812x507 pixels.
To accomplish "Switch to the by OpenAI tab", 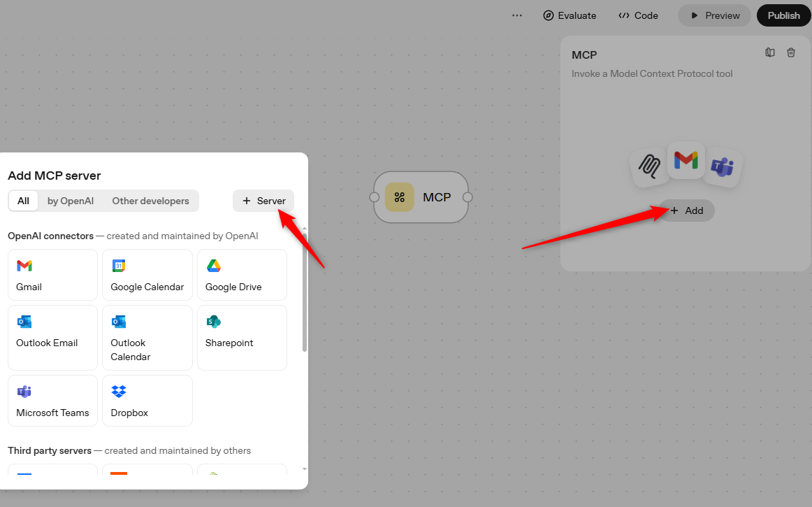I will tap(71, 201).
